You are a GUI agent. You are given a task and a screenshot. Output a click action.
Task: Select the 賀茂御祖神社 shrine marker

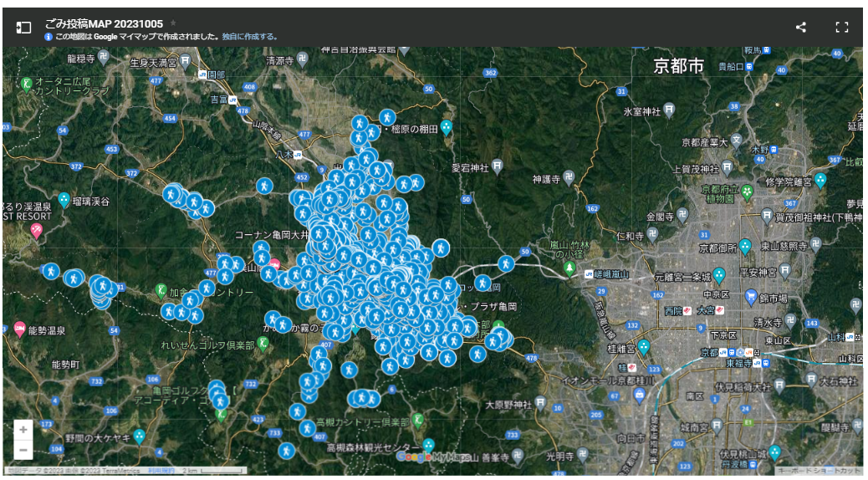(x=767, y=215)
